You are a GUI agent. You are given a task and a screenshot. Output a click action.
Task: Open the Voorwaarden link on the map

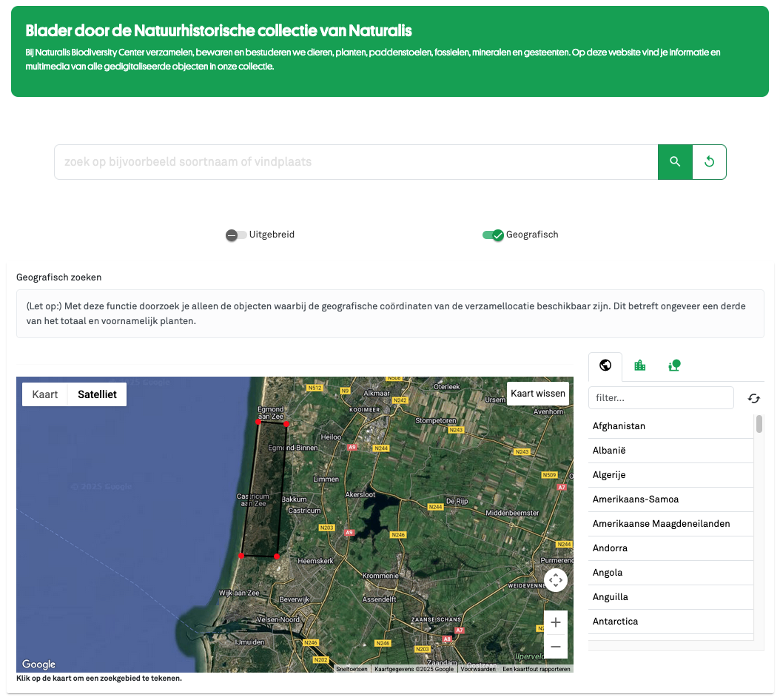click(x=478, y=669)
